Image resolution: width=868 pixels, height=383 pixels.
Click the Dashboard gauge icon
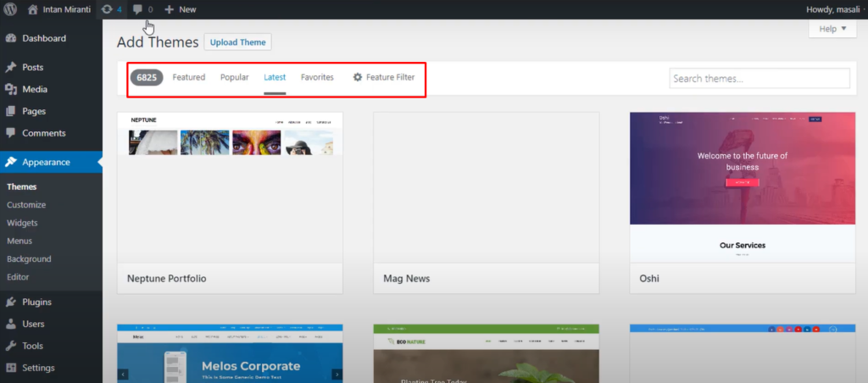click(x=10, y=38)
